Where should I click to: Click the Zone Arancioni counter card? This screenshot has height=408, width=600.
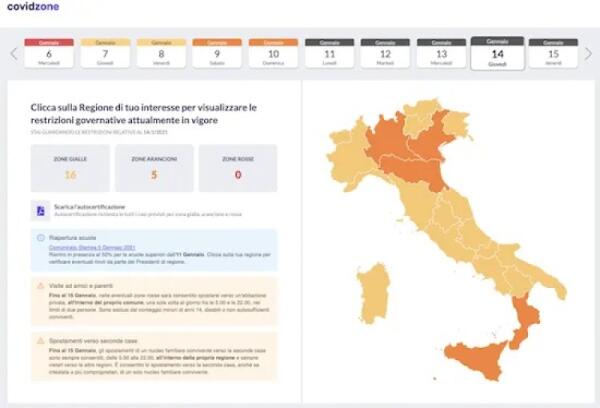[153, 169]
